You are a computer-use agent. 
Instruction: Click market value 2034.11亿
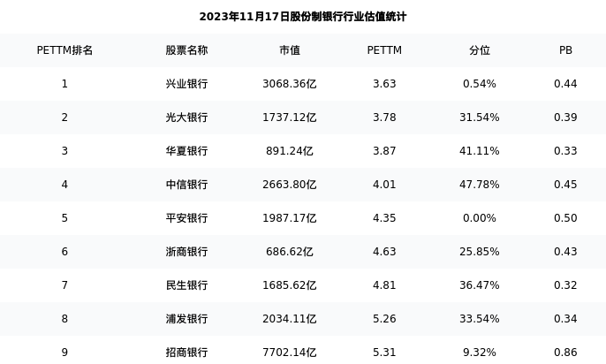pos(290,319)
